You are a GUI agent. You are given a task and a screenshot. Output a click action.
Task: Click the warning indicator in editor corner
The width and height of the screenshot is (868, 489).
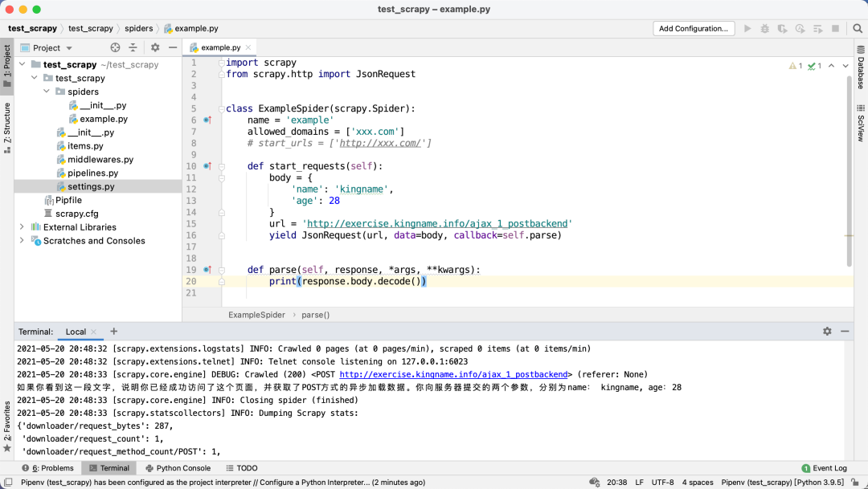pyautogui.click(x=796, y=66)
